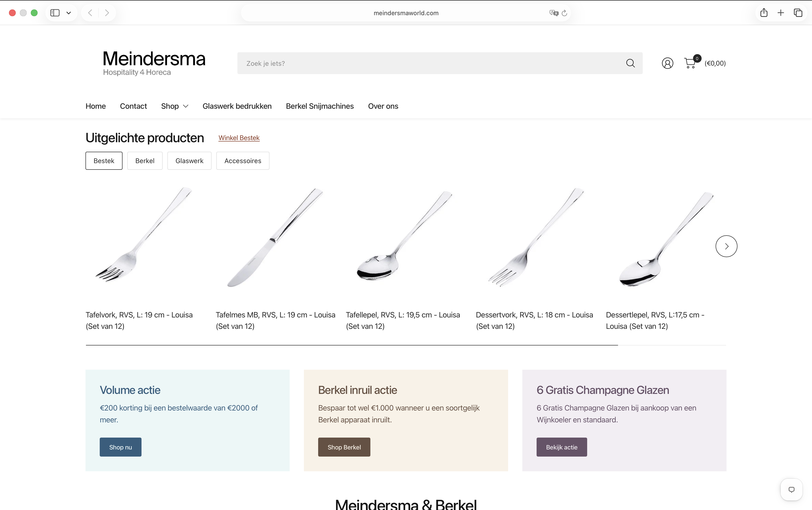Screen dimensions: 812x510
Task: Click the Meindersma logo
Action: click(x=154, y=63)
